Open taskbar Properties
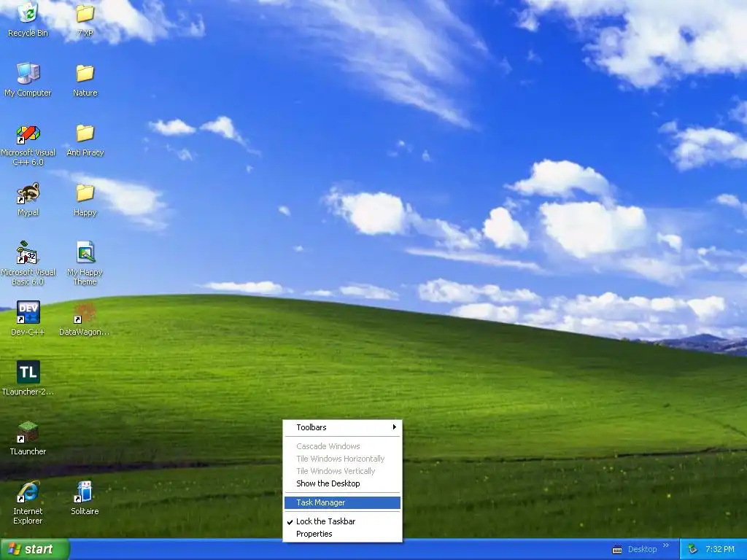Viewport: 747px width, 560px height. (343, 534)
